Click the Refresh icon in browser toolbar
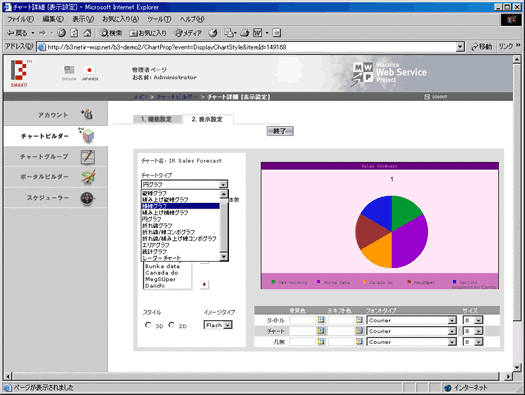This screenshot has width=525, height=395. coord(74,33)
